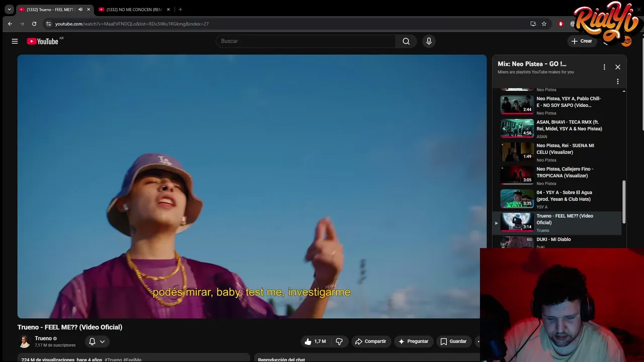644x362 pixels.
Task: Like the video with thumbs up
Action: (315, 341)
